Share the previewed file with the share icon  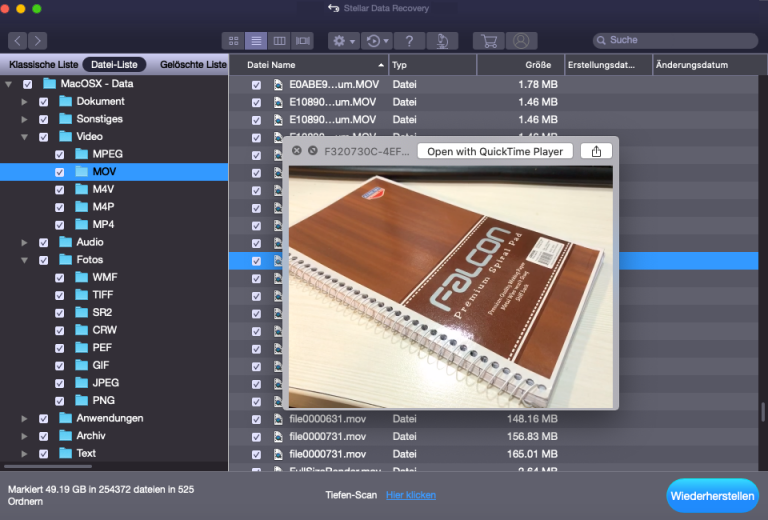pyautogui.click(x=596, y=151)
